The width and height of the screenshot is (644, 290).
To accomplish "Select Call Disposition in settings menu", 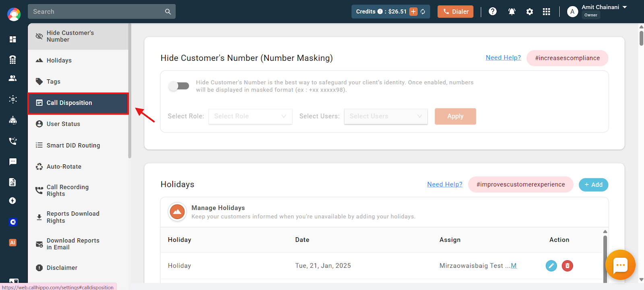I will tap(78, 103).
